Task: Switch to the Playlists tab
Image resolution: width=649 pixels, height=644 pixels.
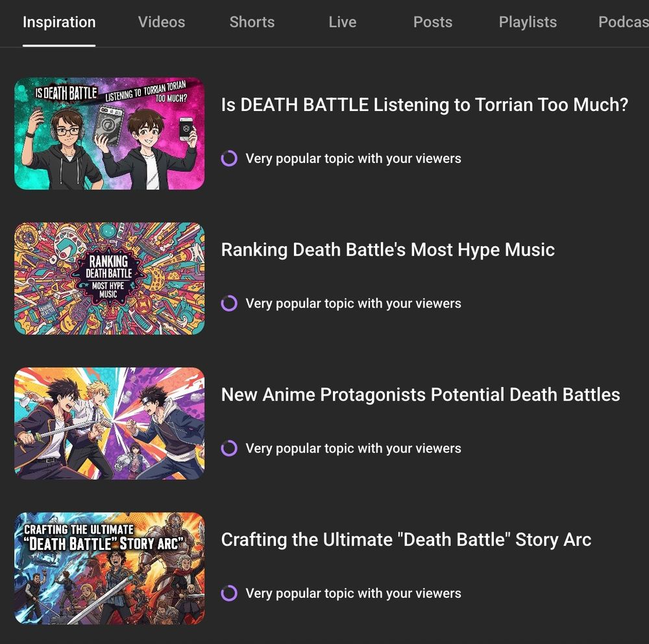Action: coord(528,22)
